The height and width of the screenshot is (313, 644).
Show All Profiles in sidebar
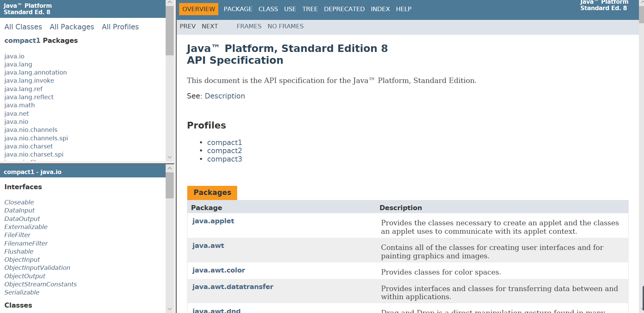click(x=120, y=27)
